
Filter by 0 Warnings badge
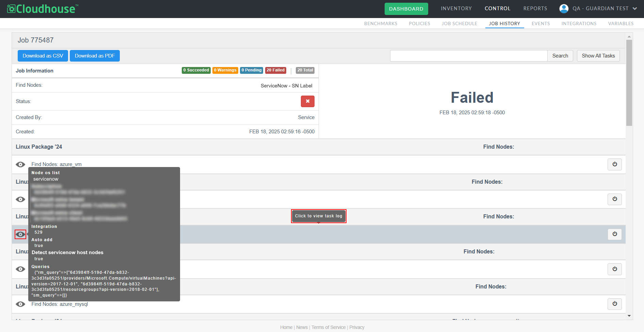225,70
